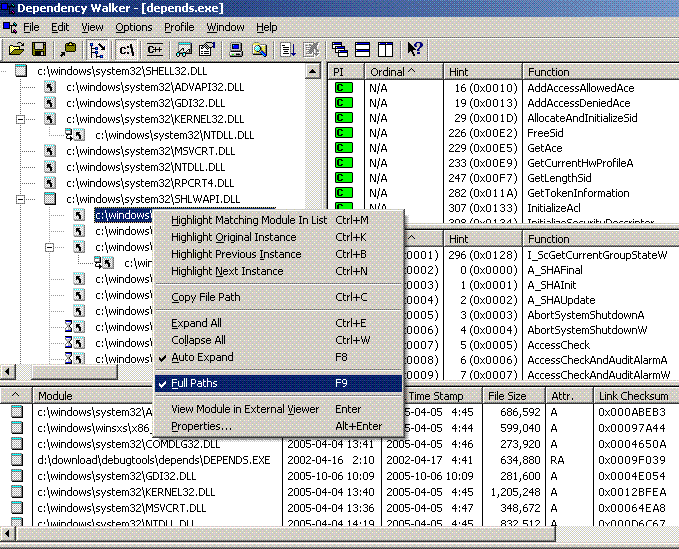
Task: Choose Collapse All in the context menu
Action: [278, 340]
